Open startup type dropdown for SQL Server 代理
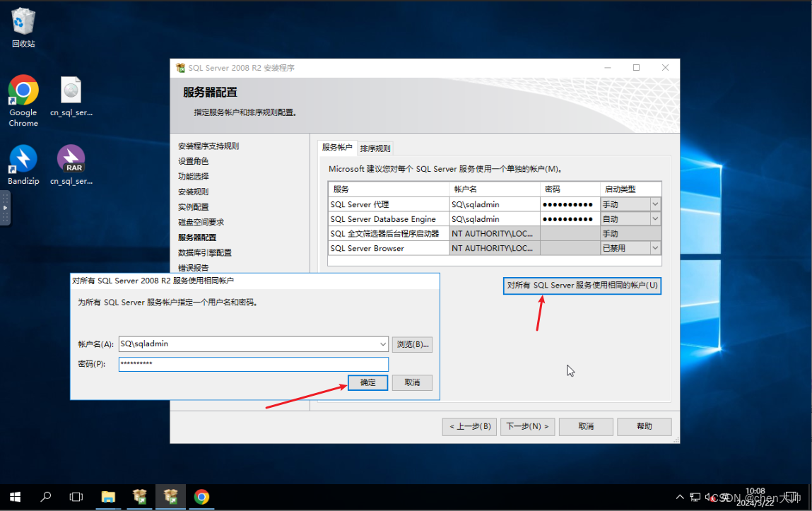This screenshot has width=812, height=511. pyautogui.click(x=655, y=204)
